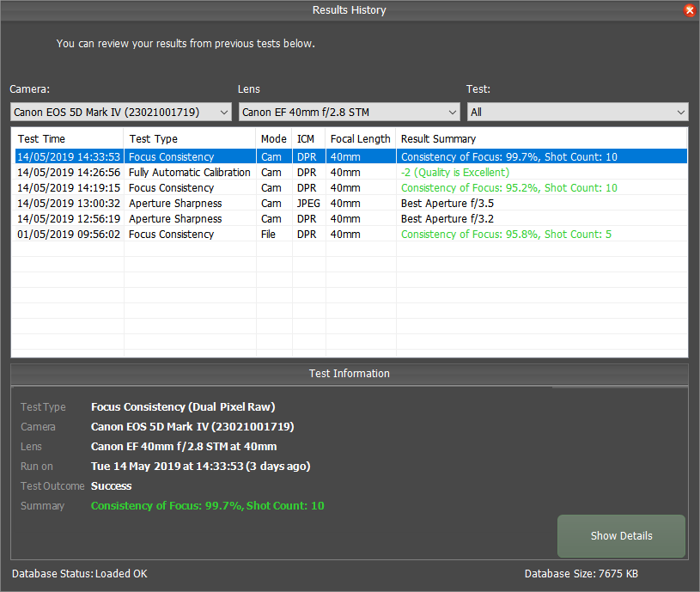Sort by Test Type column header

coord(190,139)
